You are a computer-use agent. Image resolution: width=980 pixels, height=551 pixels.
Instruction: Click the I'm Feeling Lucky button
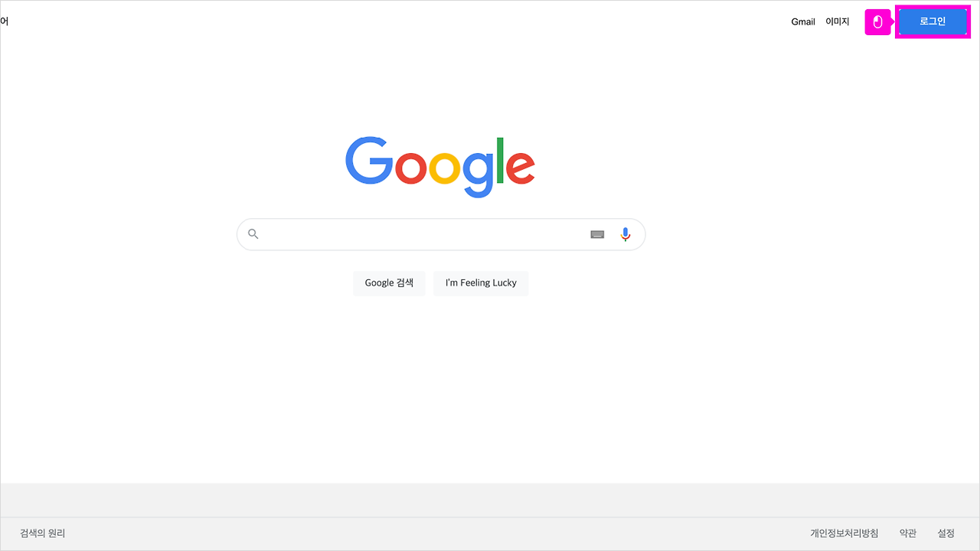481,283
